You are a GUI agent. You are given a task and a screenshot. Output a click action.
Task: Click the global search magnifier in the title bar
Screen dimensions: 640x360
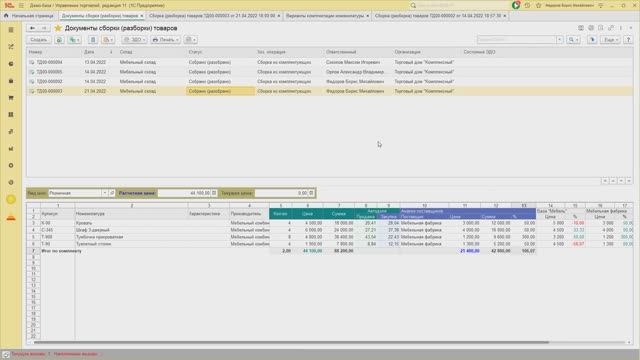[x=413, y=5]
